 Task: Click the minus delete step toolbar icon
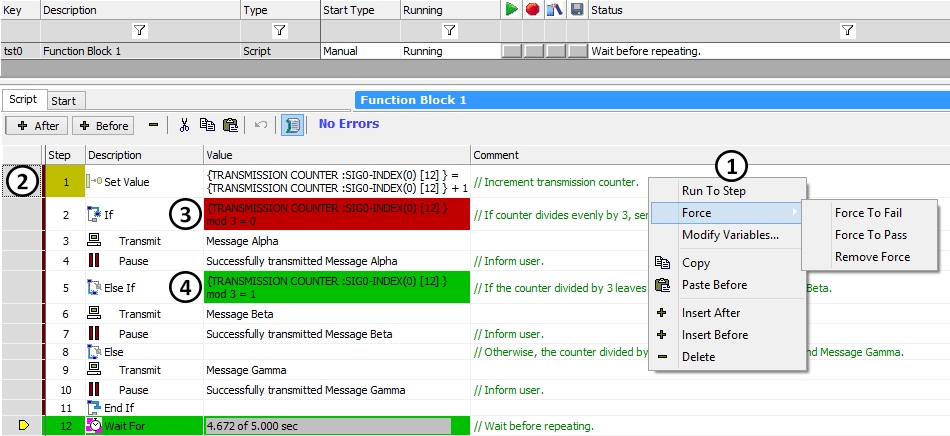point(153,125)
